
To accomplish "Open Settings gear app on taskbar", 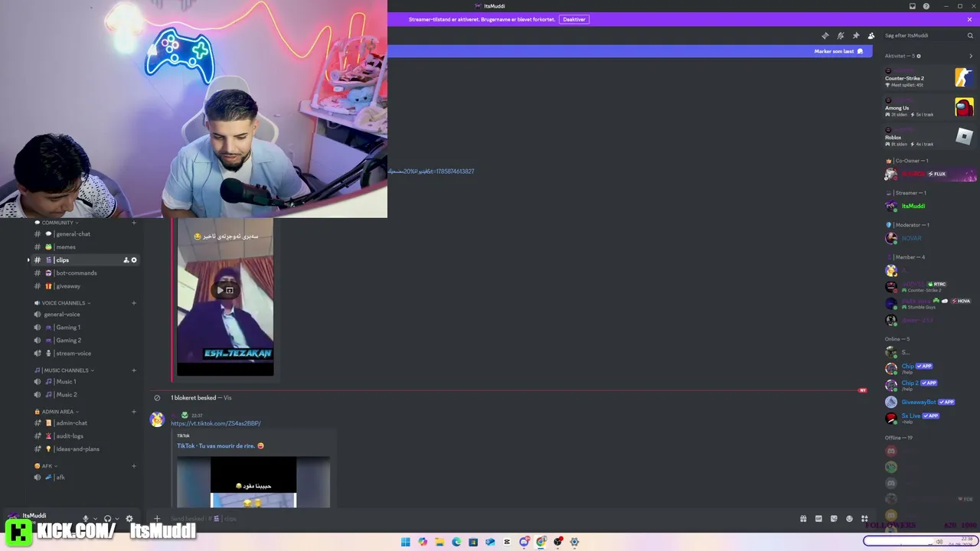I will (574, 542).
